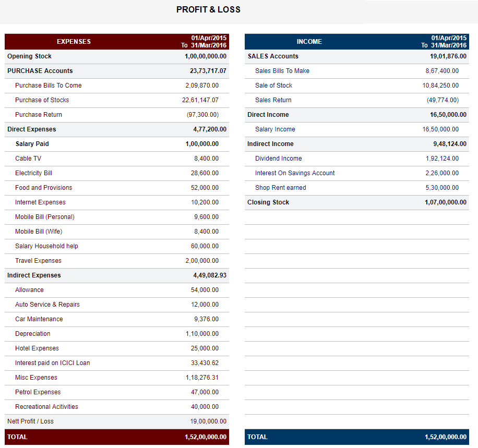478x448 pixels.
Task: Click the Closing Stock row label
Action: (268, 203)
